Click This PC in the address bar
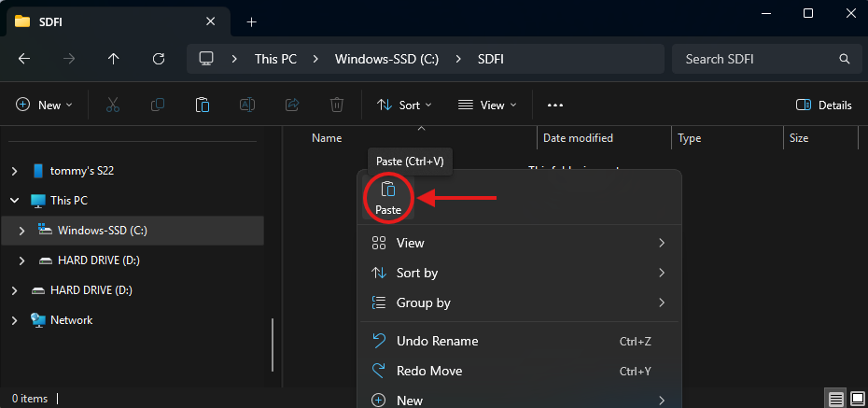This screenshot has height=408, width=868. pyautogui.click(x=275, y=59)
